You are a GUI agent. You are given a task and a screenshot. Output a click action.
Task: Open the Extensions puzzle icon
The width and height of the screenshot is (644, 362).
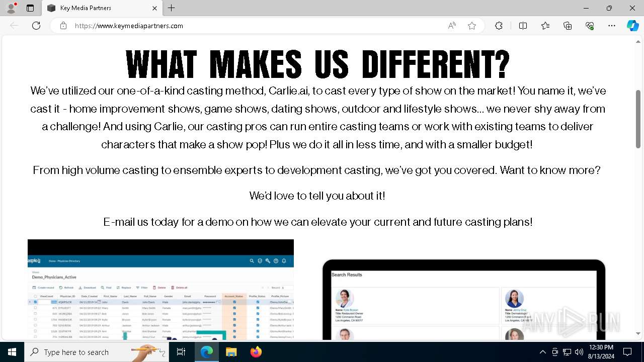pyautogui.click(x=499, y=26)
